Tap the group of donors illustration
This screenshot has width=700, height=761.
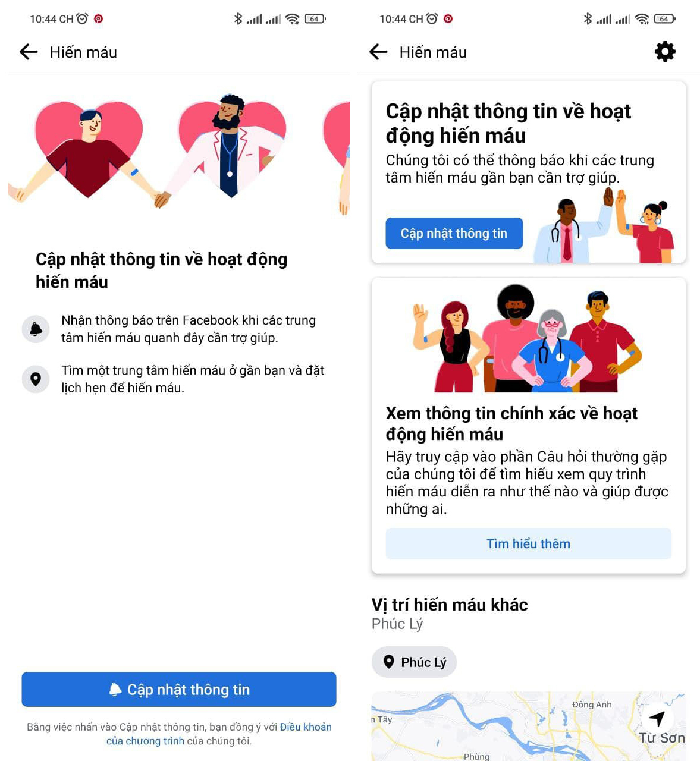[528, 338]
